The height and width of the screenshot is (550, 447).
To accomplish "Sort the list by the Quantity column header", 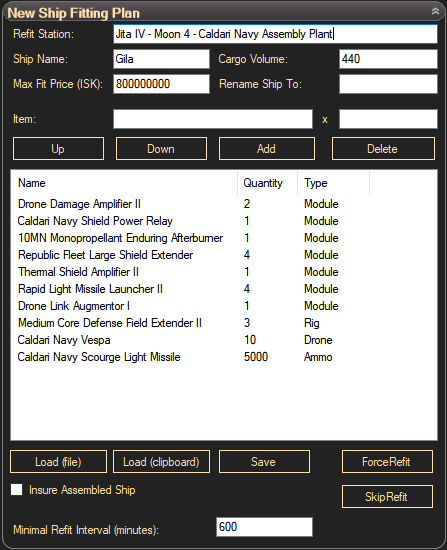I will pos(267,183).
